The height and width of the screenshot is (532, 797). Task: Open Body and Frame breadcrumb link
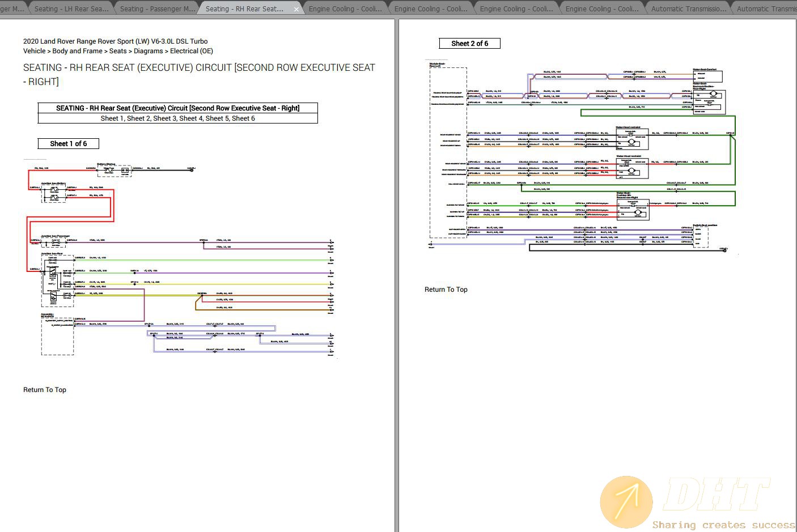click(78, 51)
